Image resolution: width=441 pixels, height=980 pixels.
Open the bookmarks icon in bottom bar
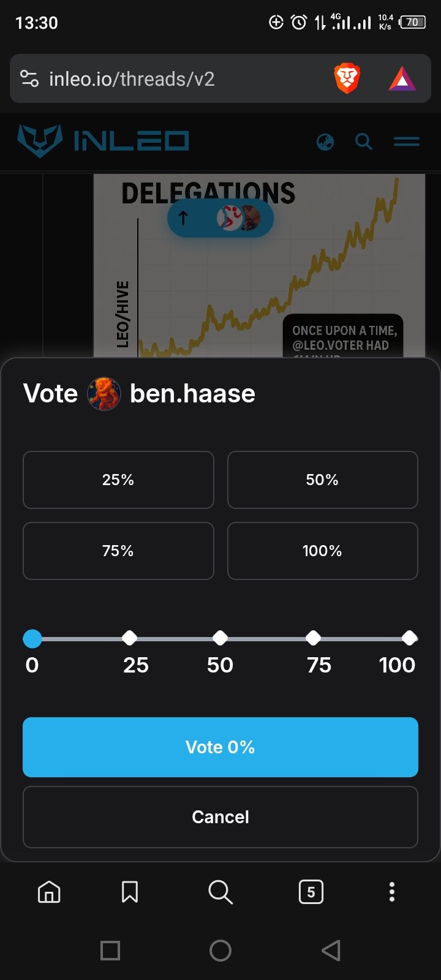point(130,892)
